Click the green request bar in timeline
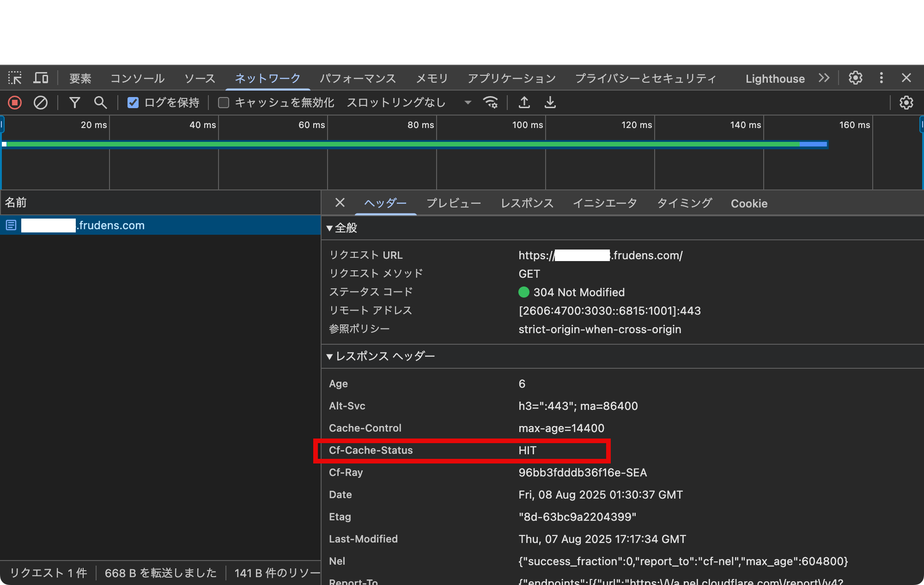The image size is (924, 585). [x=403, y=144]
